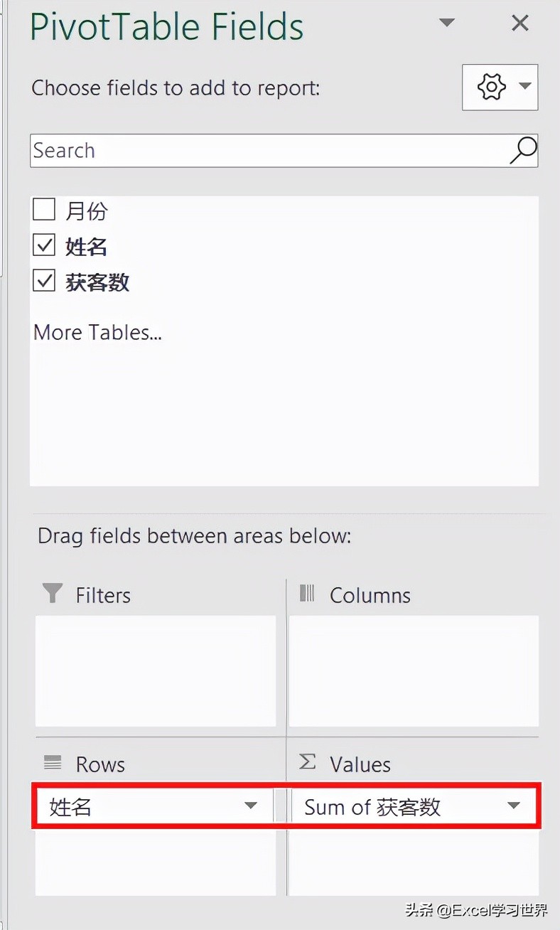Viewport: 560px width, 930px height.
Task: Click the PivotTable Fields pane options arrow
Action: point(446,23)
